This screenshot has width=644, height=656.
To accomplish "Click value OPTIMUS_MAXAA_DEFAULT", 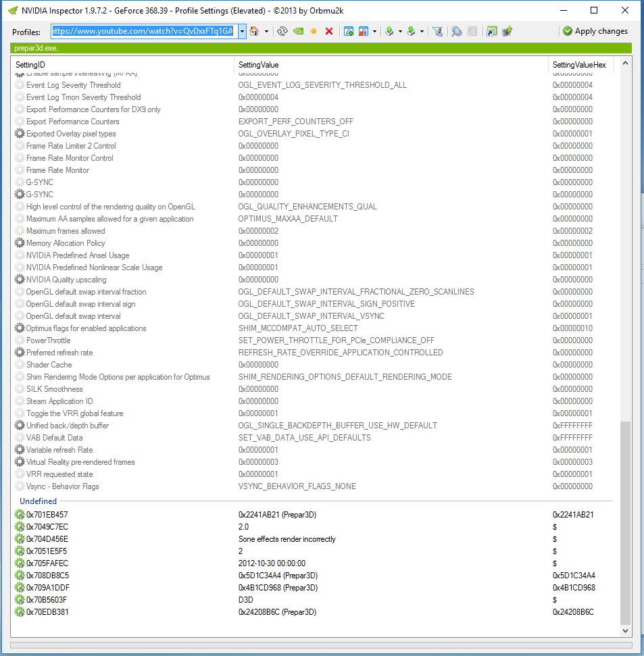I will (x=288, y=219).
